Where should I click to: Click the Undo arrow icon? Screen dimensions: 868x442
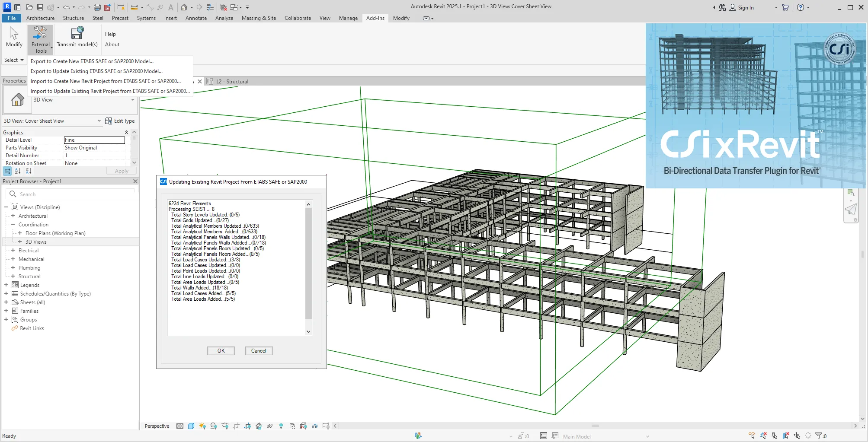pos(66,7)
